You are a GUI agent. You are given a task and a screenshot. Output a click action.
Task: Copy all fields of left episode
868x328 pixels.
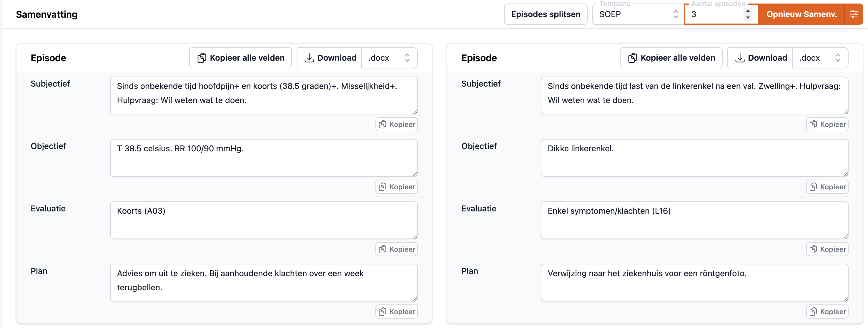point(240,58)
